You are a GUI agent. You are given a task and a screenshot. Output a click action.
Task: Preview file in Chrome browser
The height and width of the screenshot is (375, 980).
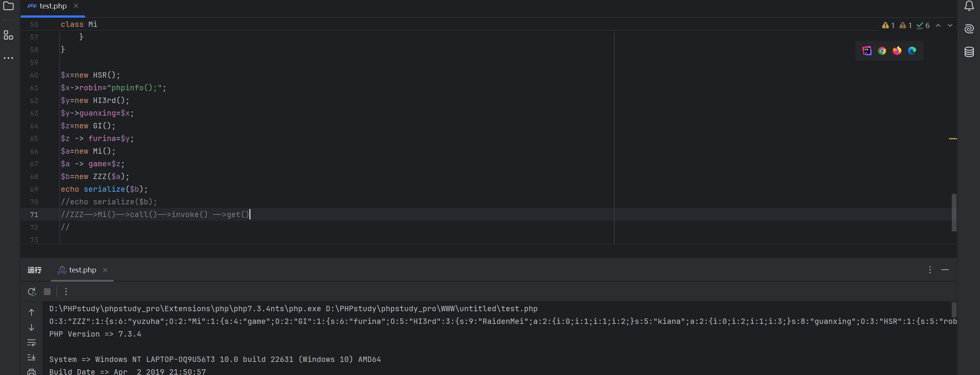tap(882, 51)
